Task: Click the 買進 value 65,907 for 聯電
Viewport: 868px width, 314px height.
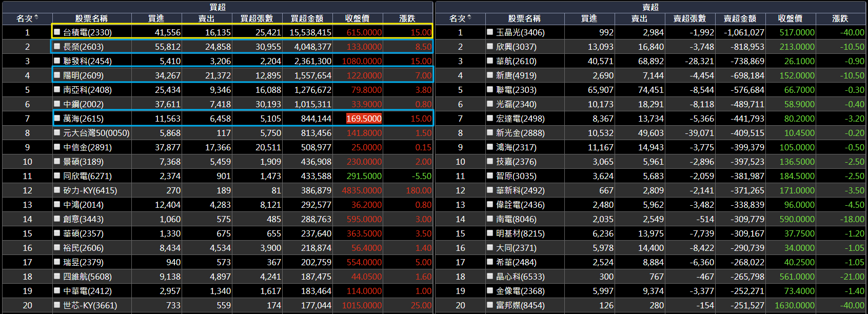Action: click(600, 89)
